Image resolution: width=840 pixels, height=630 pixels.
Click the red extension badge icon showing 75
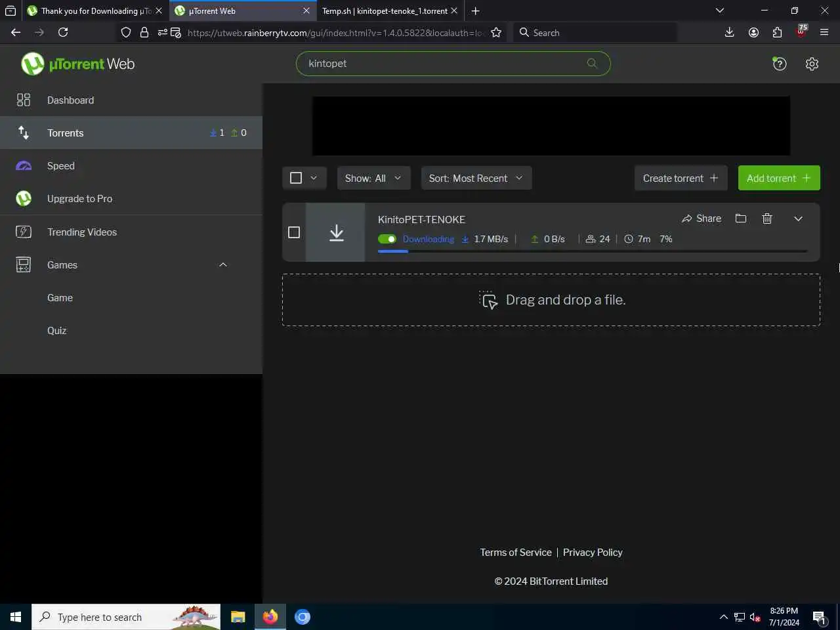tap(801, 31)
